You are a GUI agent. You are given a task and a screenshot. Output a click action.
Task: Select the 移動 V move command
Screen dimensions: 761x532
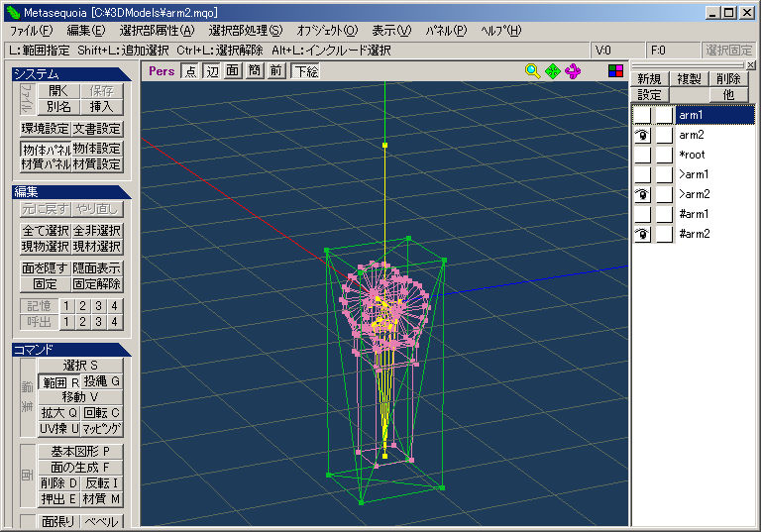click(x=80, y=397)
